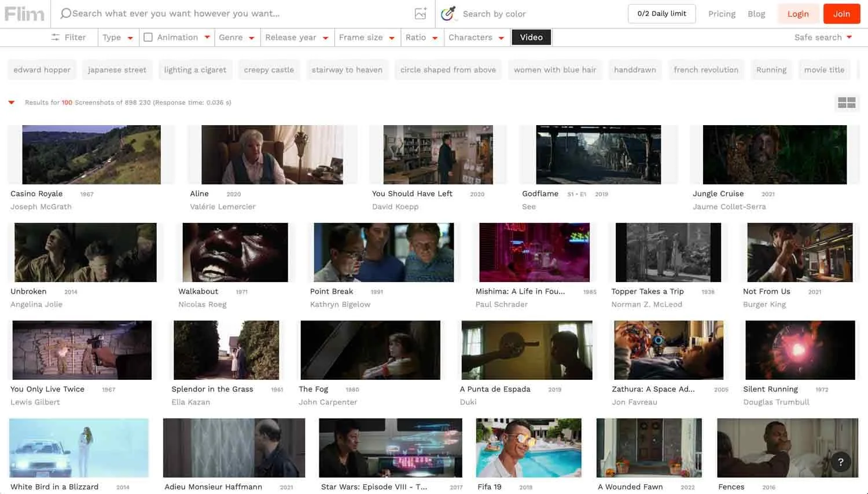Switch the grid layout view icon

coord(847,103)
